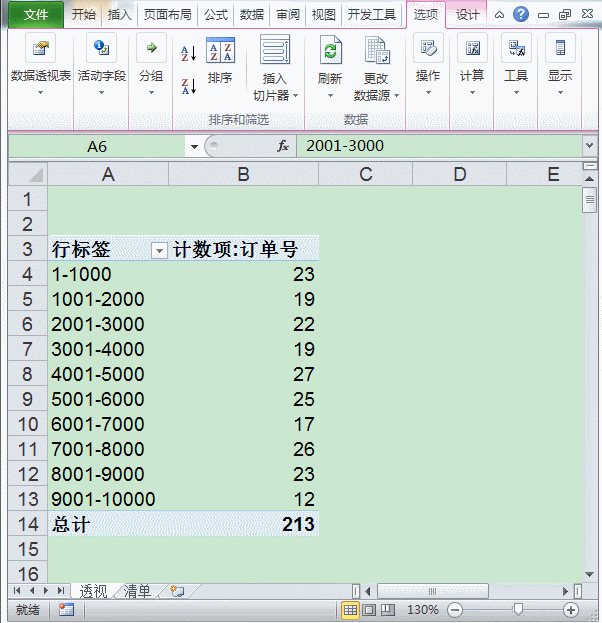Screen dimensions: 602x623
Task: Switch to Normal view in status bar
Action: 351,609
